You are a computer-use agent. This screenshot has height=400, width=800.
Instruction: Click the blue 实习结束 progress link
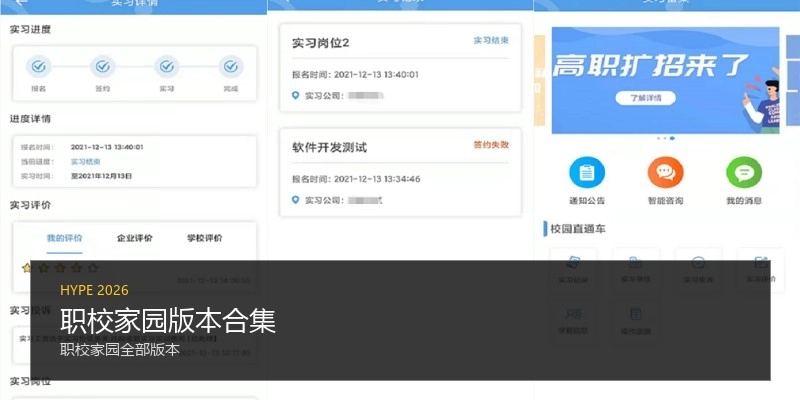tap(86, 162)
